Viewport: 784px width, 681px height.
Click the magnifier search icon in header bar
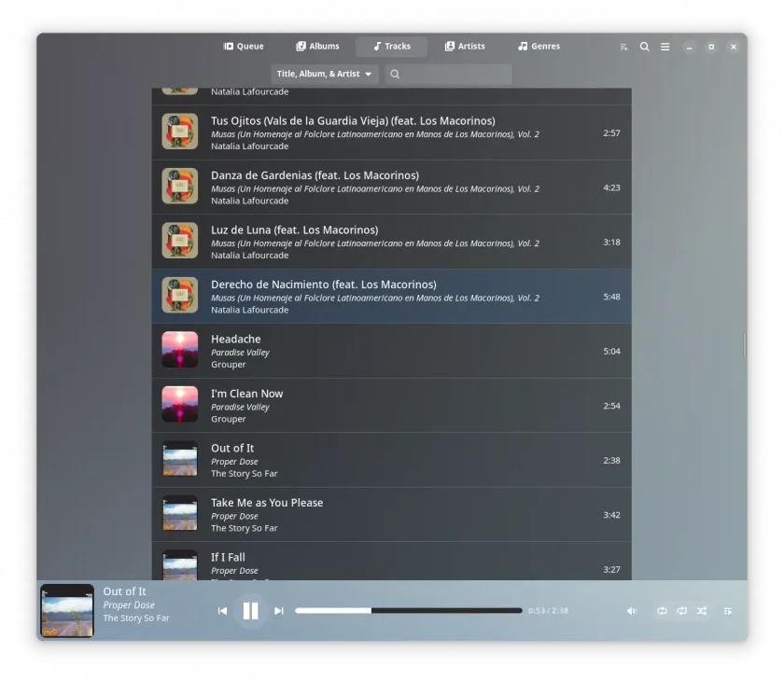(x=645, y=47)
